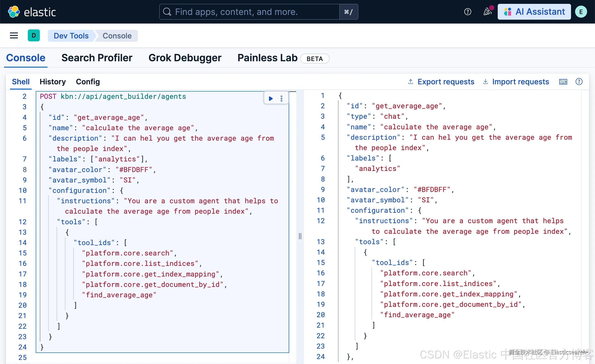Open the hamburger navigation menu

pos(14,36)
